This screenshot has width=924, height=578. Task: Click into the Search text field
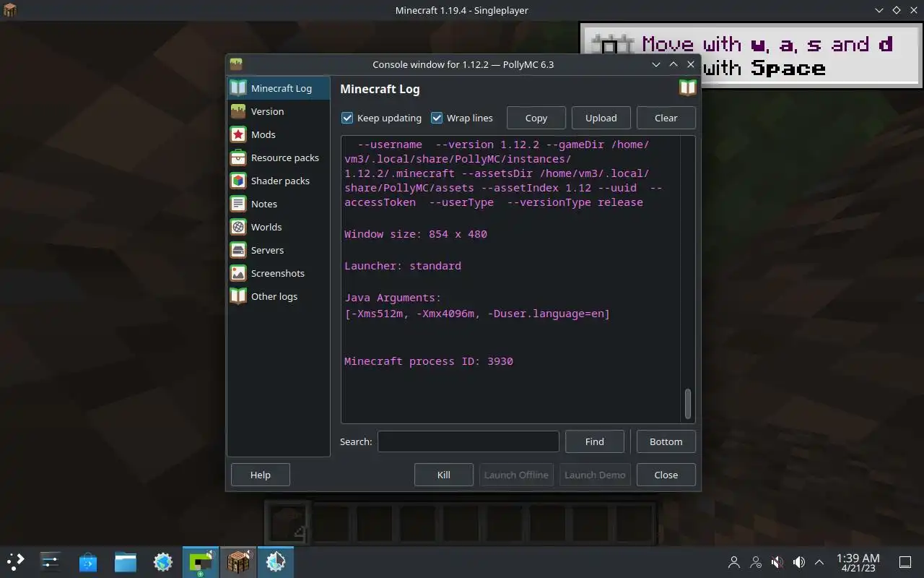(468, 441)
